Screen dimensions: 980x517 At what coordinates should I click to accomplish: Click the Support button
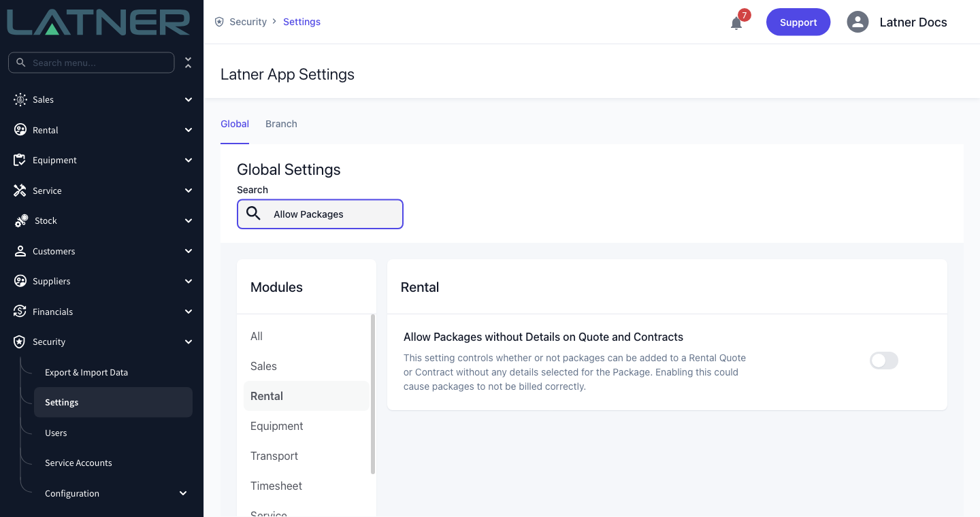pyautogui.click(x=798, y=22)
